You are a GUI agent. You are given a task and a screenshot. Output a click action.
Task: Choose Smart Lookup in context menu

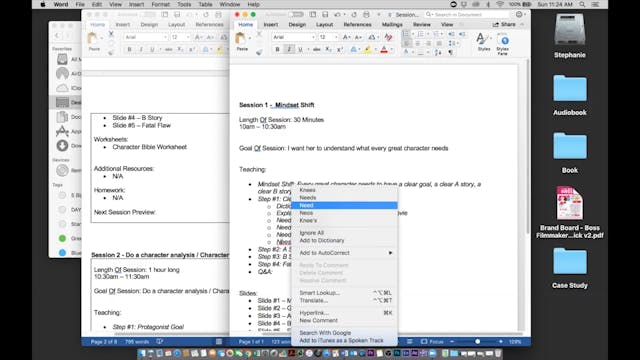tap(344, 293)
